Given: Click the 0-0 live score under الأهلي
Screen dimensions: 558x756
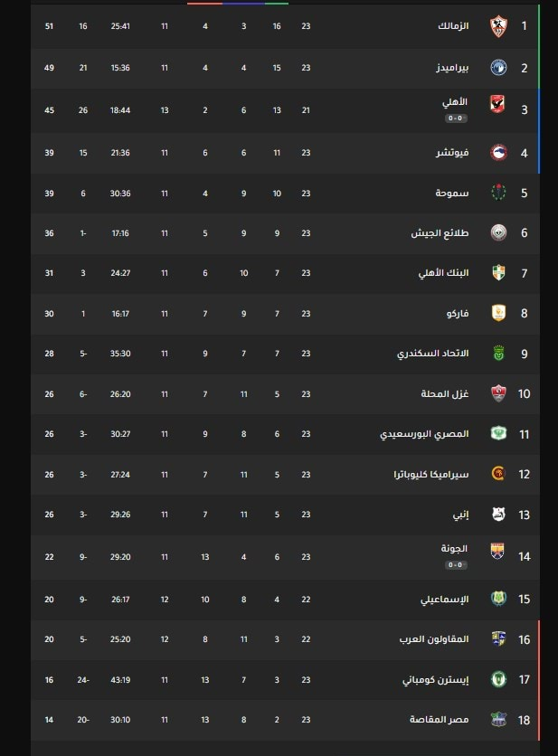Looking at the screenshot, I should [x=456, y=118].
